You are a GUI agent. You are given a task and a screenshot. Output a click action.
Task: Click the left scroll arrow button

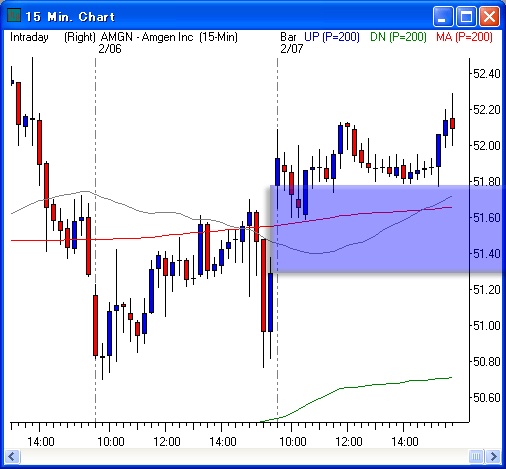tap(12, 456)
